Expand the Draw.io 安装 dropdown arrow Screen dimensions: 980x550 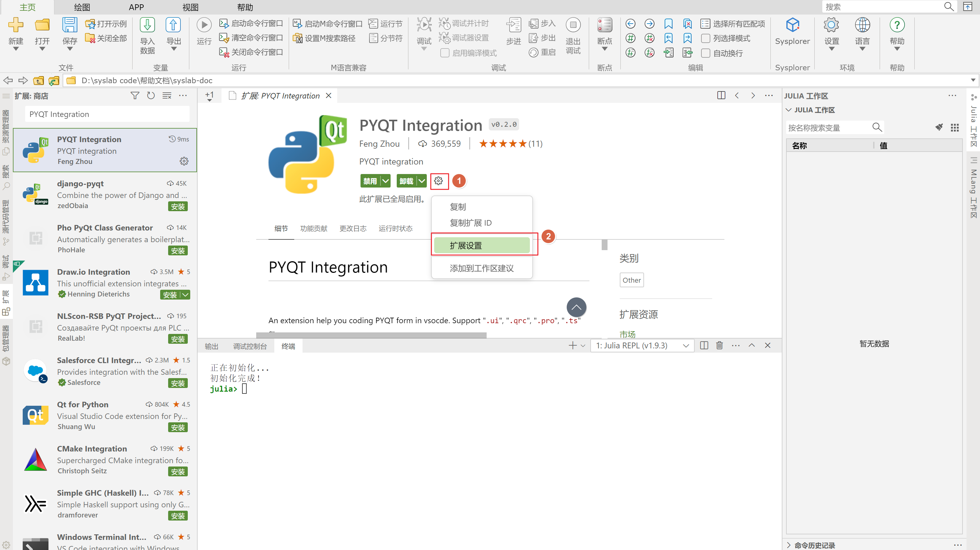point(185,295)
